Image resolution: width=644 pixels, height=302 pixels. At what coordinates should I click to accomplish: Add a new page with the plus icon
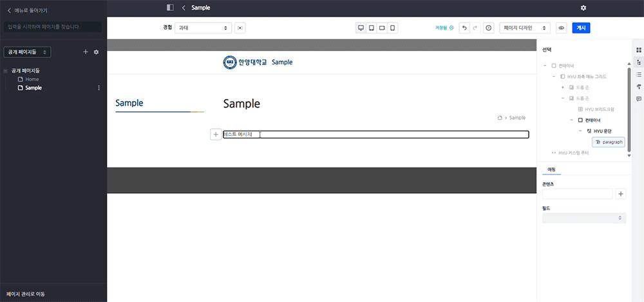point(86,52)
